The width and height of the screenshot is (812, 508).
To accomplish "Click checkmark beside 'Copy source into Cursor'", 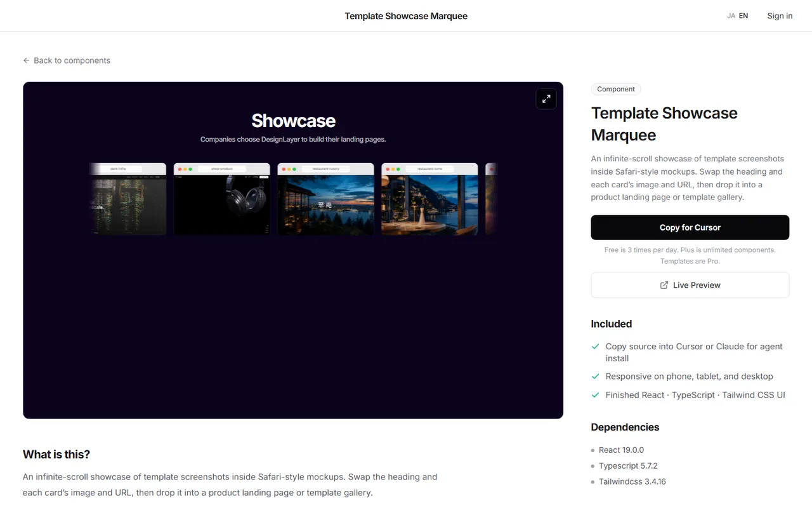I will [595, 346].
